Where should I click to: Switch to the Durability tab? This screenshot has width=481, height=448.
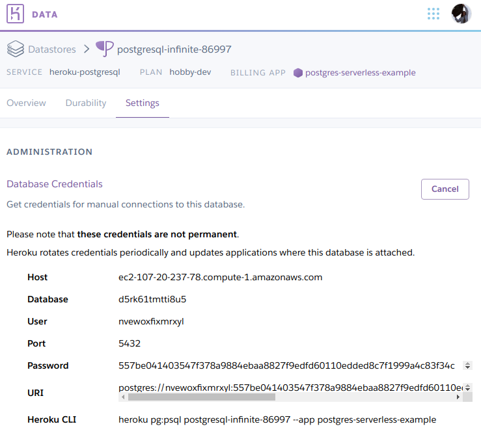pos(86,103)
